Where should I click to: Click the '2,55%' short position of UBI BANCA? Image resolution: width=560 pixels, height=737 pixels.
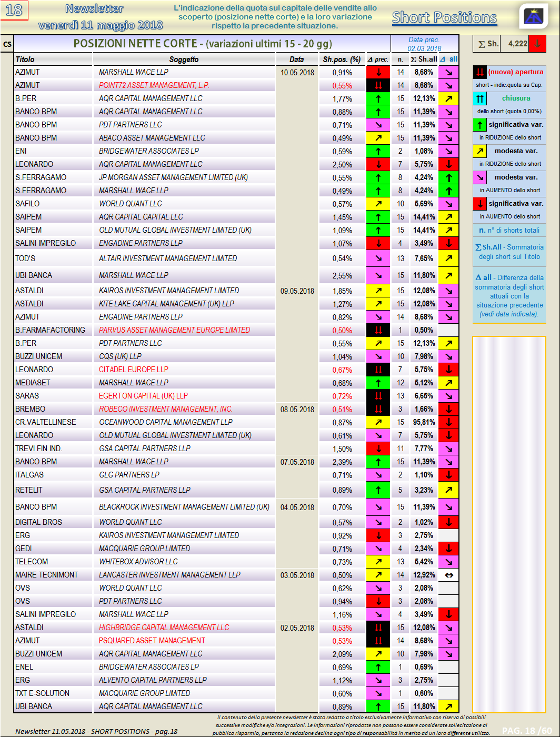[x=342, y=275]
